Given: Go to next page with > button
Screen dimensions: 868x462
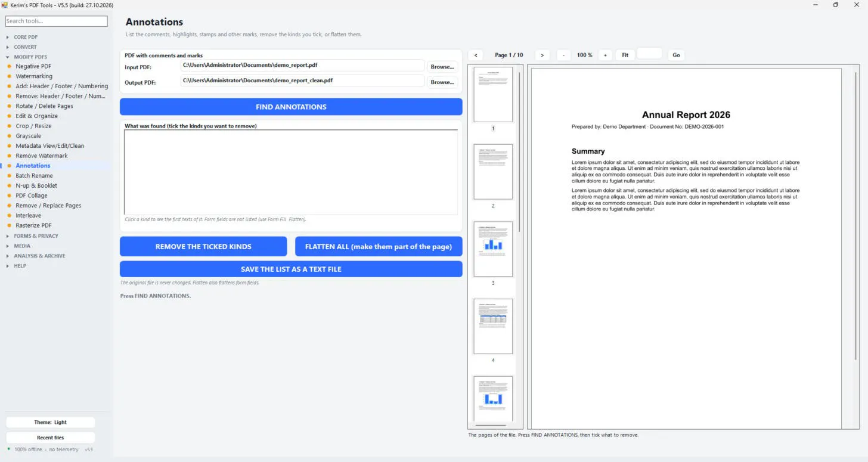Looking at the screenshot, I should pyautogui.click(x=542, y=55).
